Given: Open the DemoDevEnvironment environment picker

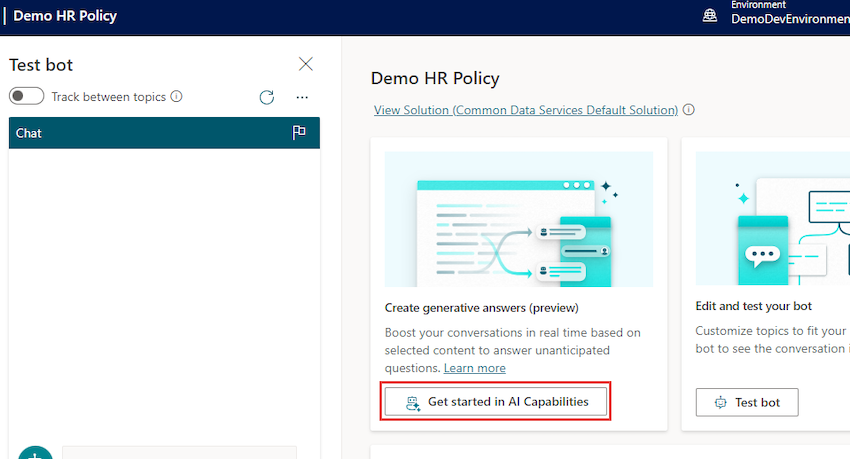Looking at the screenshot, I should pos(790,19).
